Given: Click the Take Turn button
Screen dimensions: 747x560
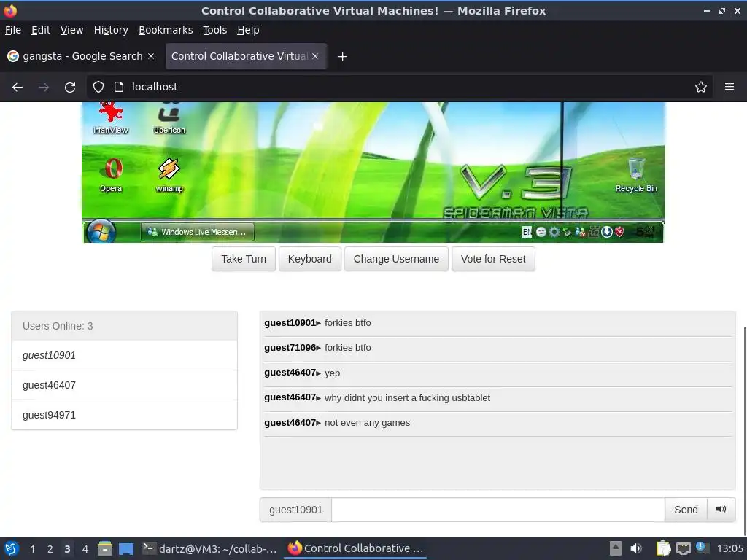Looking at the screenshot, I should [x=244, y=259].
